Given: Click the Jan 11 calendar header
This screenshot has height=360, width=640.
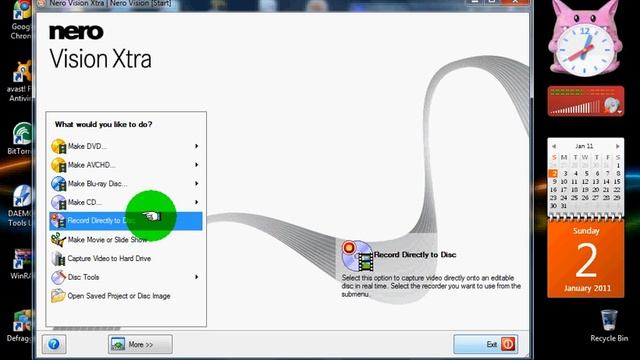Looking at the screenshot, I should click(x=584, y=146).
